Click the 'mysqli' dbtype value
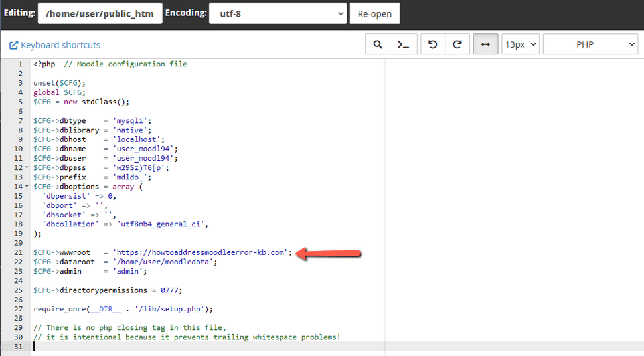Image resolution: width=644 pixels, height=356 pixels. coord(129,120)
